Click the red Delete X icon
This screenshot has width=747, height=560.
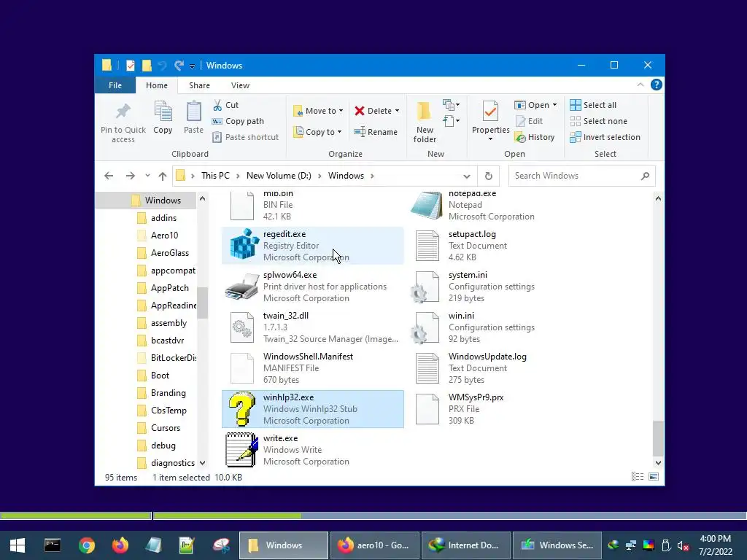click(x=360, y=111)
